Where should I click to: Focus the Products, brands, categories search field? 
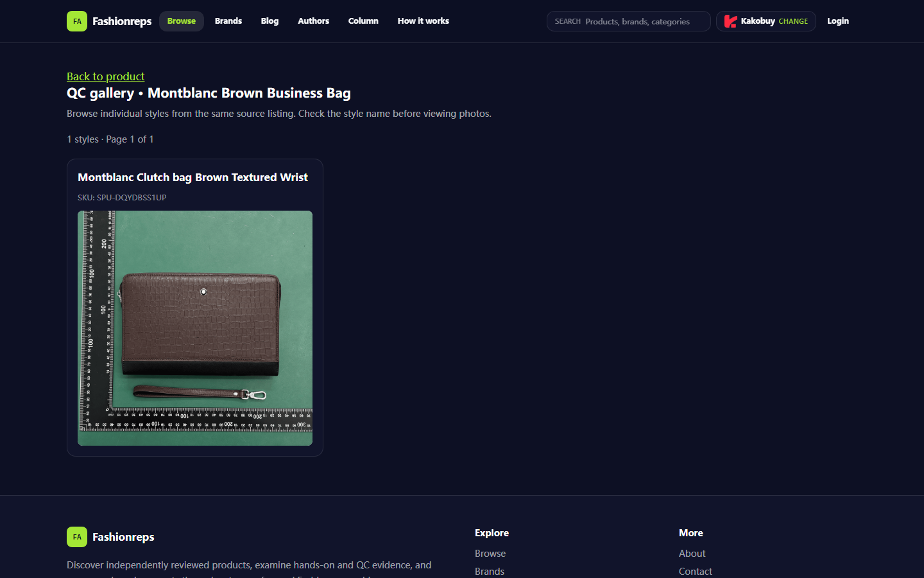[629, 21]
